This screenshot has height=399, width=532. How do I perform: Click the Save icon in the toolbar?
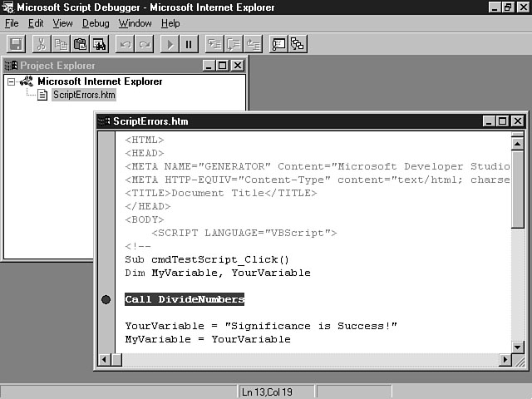(17, 44)
